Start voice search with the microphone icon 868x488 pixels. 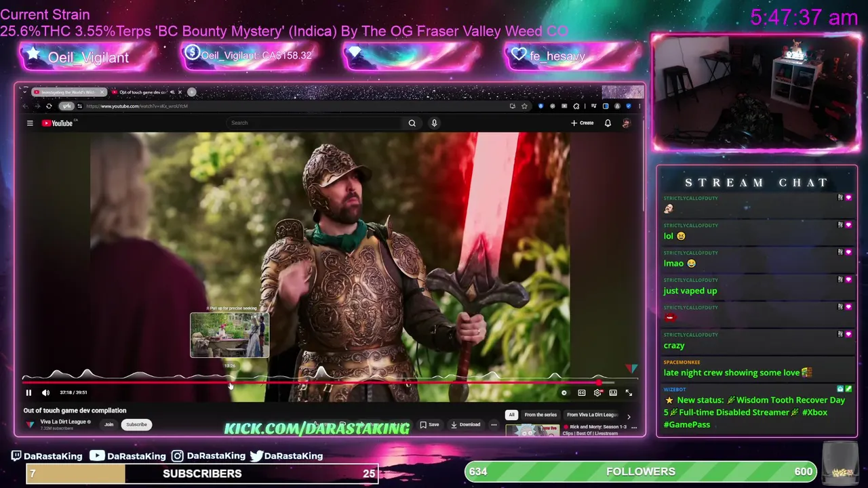point(434,123)
